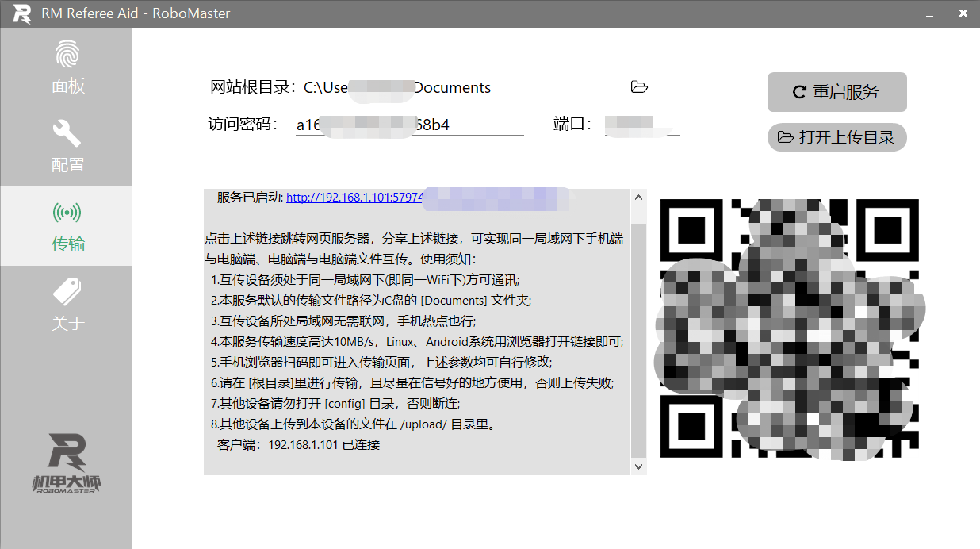Image resolution: width=980 pixels, height=549 pixels.
Task: Click the price tag icon in sidebar
Action: (67, 291)
